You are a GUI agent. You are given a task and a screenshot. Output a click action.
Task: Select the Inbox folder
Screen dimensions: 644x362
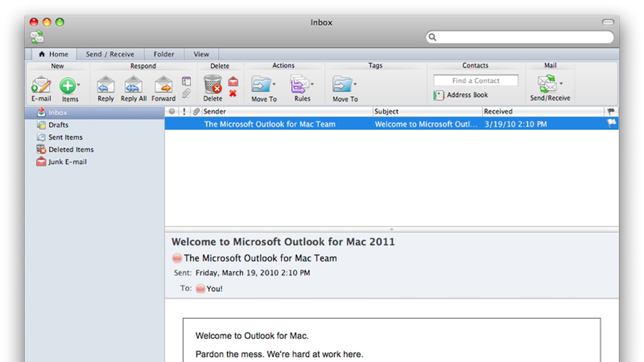[x=95, y=113]
